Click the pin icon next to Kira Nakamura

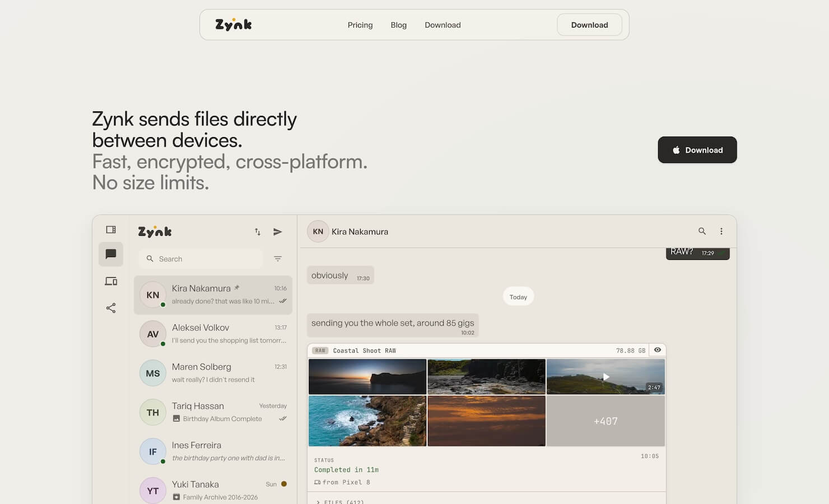point(237,287)
